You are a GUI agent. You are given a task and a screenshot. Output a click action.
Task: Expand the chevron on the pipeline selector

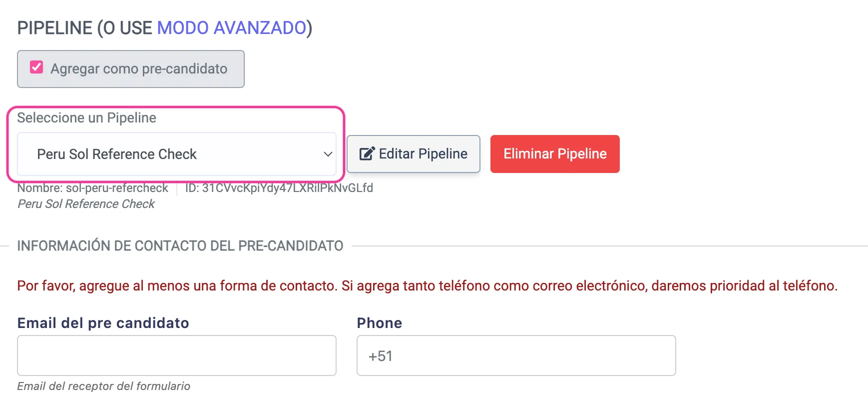pos(327,154)
